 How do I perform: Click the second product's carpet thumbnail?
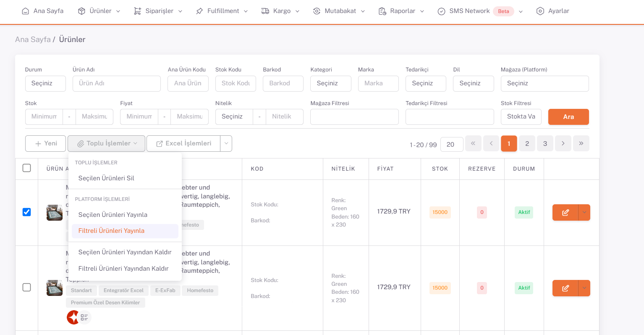[55, 288]
